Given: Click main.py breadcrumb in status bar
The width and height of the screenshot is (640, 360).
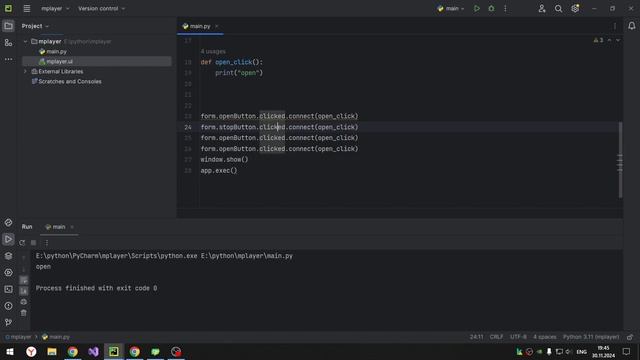Looking at the screenshot, I should tap(56, 337).
